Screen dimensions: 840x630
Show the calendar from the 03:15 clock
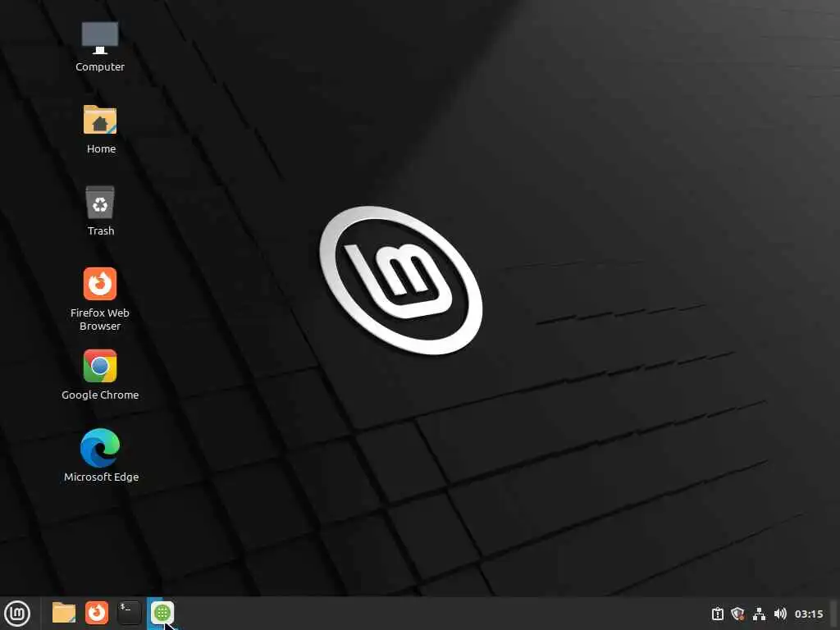[x=809, y=614]
